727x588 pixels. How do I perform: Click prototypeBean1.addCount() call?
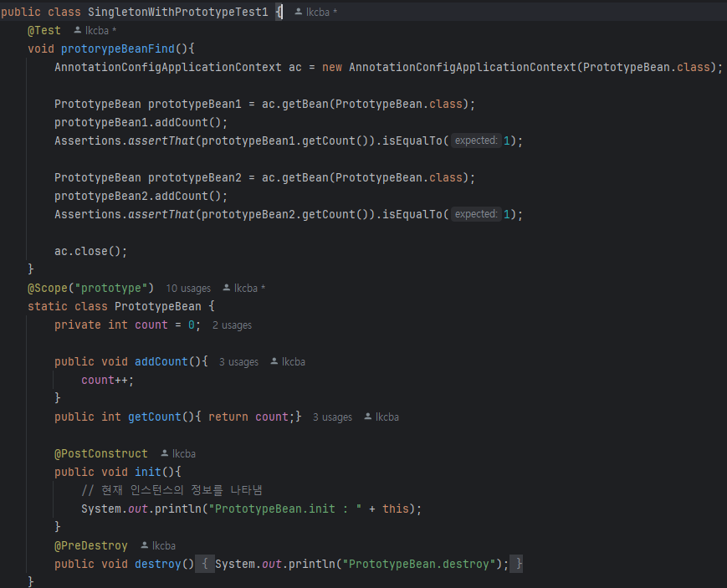[141, 122]
